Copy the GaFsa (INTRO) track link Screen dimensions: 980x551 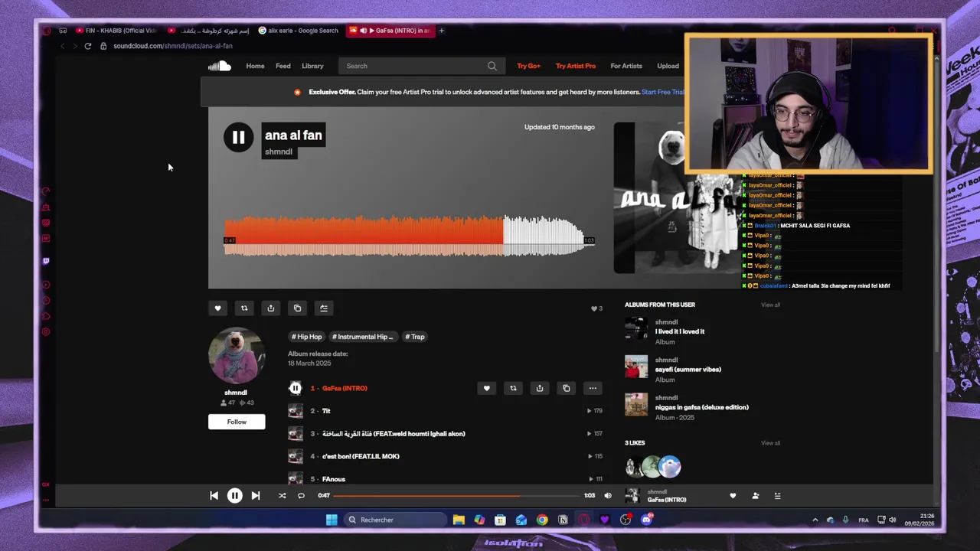[567, 388]
